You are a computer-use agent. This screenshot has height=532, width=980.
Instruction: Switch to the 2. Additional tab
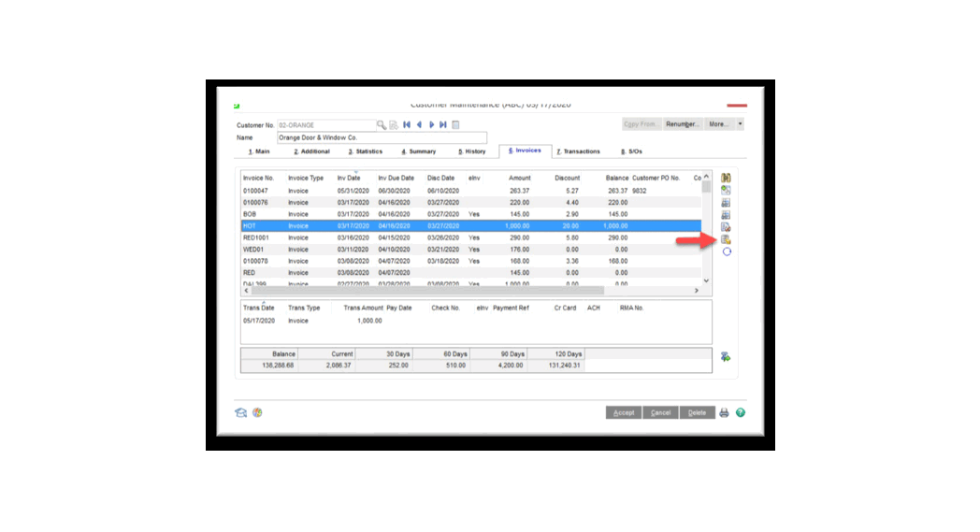[312, 151]
